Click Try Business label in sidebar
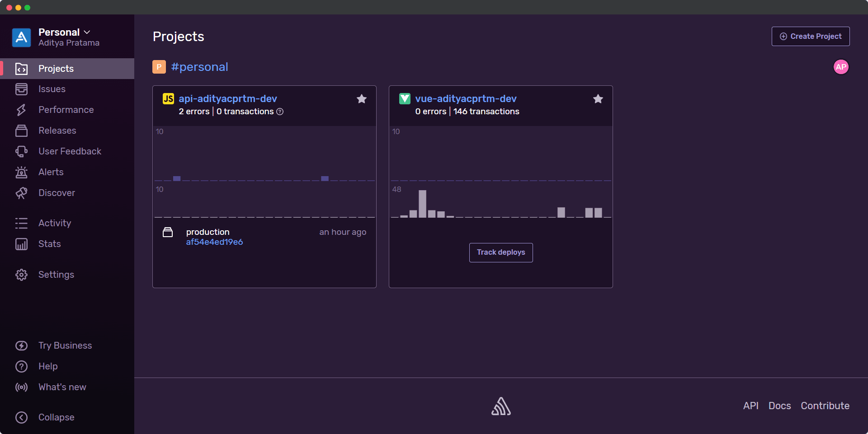This screenshot has width=868, height=434. [65, 345]
